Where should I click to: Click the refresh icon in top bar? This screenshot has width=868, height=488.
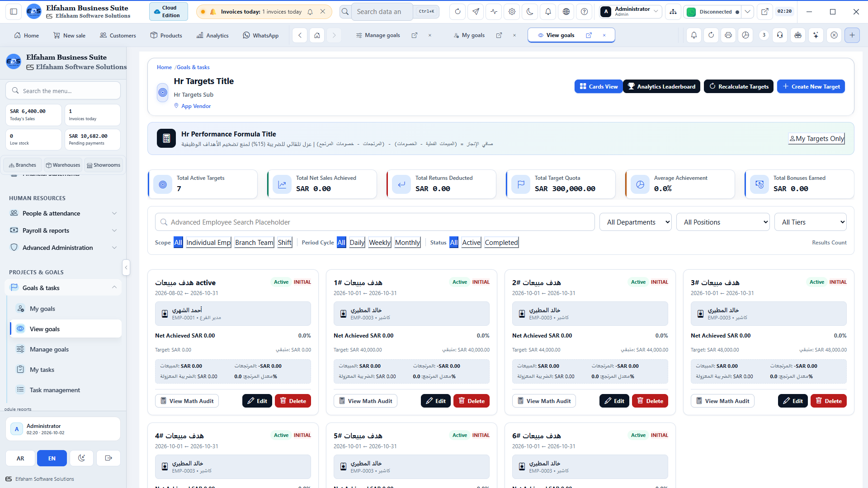pyautogui.click(x=458, y=12)
